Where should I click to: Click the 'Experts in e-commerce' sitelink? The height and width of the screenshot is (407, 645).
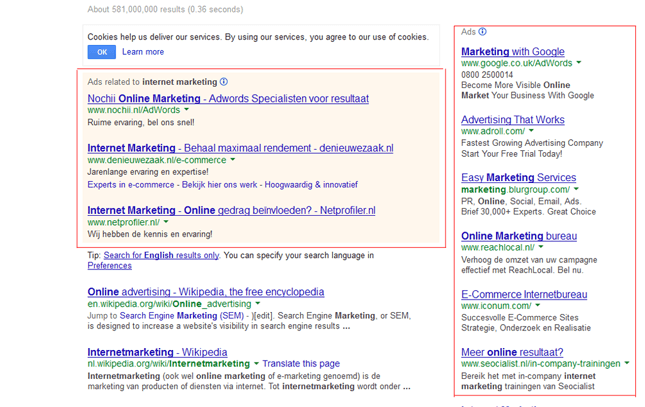pos(131,185)
